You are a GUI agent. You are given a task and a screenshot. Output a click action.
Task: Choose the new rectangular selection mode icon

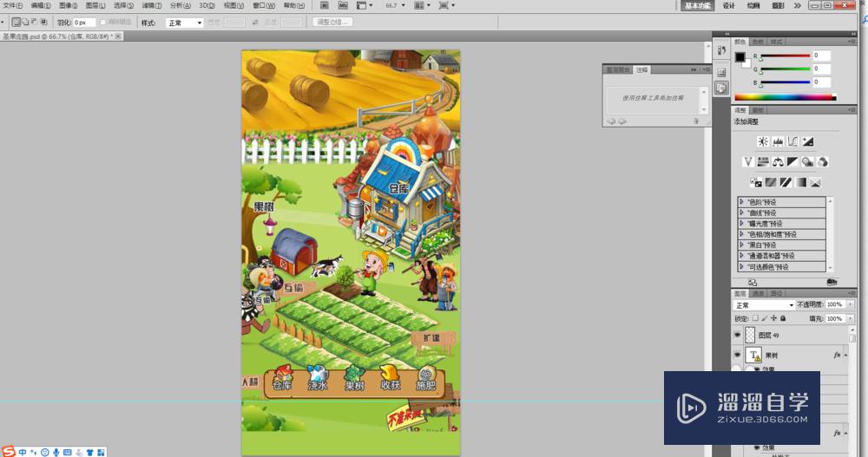[17, 22]
